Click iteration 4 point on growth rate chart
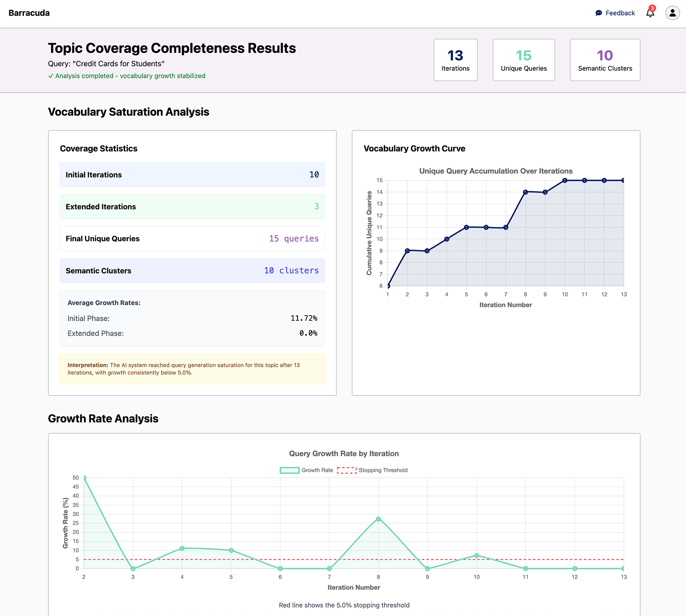Viewport: 686px width, 616px height. (x=182, y=548)
